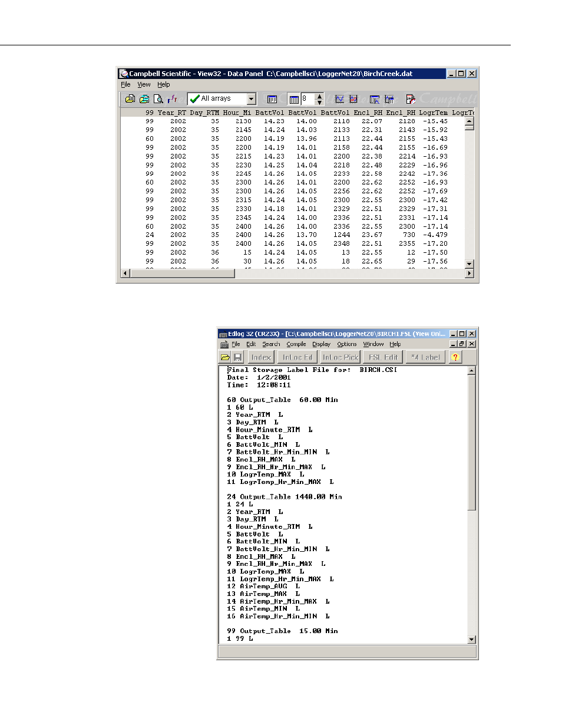Open the File menu in View32
The image size is (562, 728).
click(125, 85)
